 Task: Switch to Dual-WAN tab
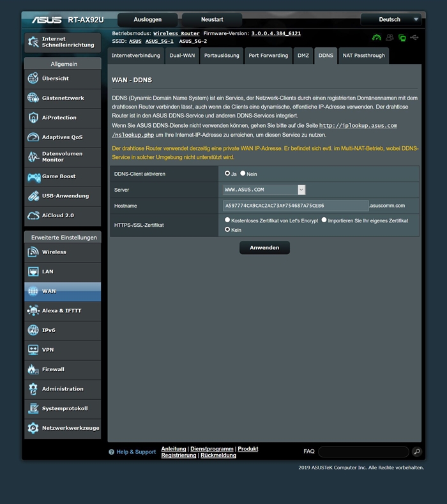coord(182,56)
